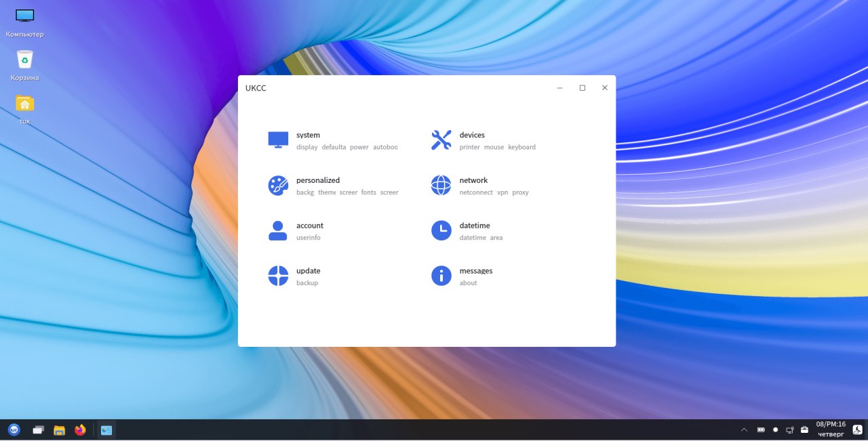This screenshot has width=868, height=441.
Task: Open the datetime sub-link under datetime
Action: pyautogui.click(x=473, y=238)
